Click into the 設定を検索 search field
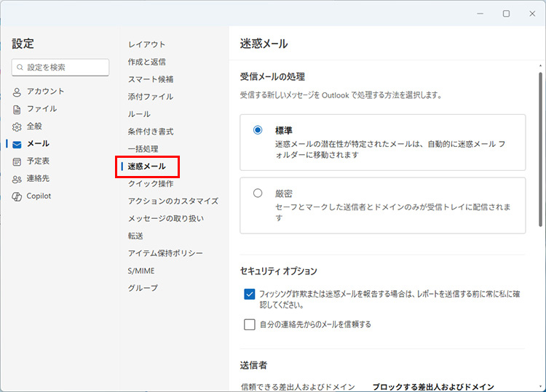Image resolution: width=546 pixels, height=392 pixels. 66,68
